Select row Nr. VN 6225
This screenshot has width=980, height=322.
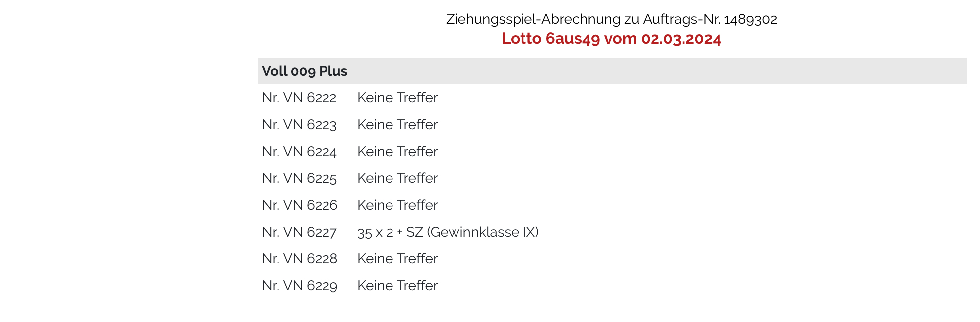pos(612,178)
